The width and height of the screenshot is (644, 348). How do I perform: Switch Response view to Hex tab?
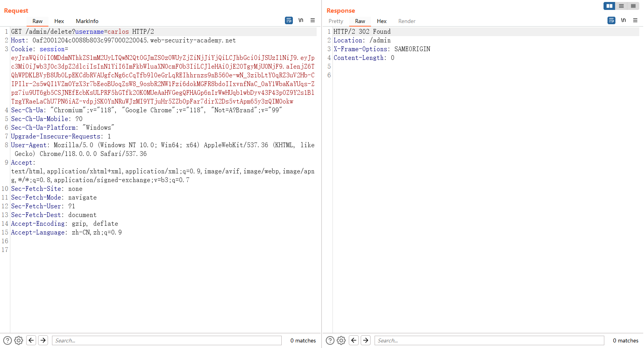click(382, 21)
